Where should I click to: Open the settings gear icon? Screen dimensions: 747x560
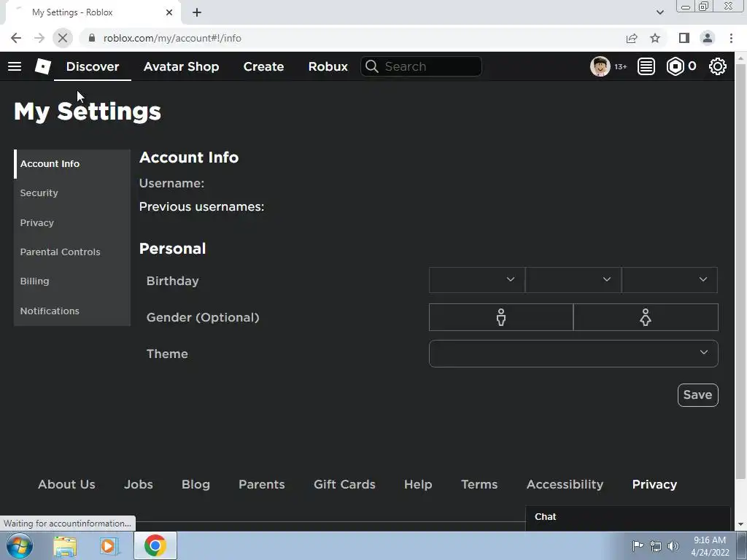click(x=718, y=66)
